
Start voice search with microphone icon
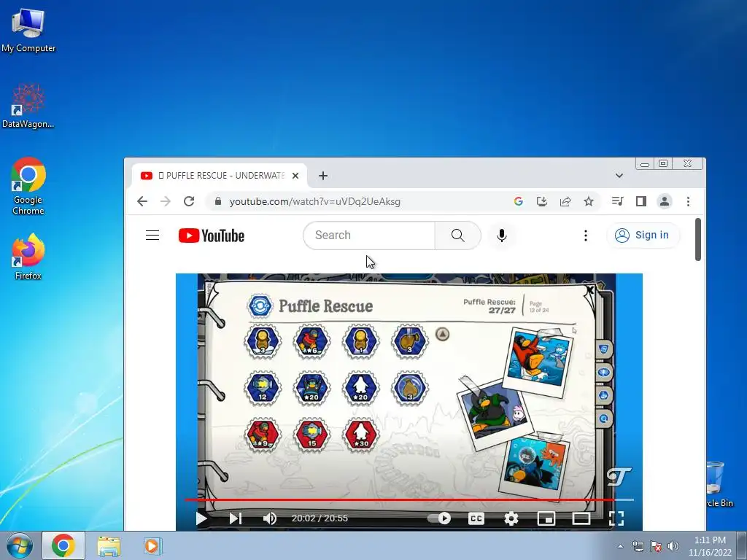pyautogui.click(x=502, y=236)
